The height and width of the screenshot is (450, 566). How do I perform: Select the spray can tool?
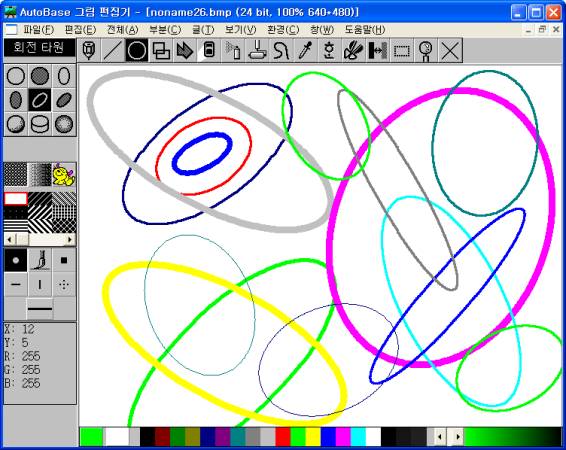coord(233,50)
